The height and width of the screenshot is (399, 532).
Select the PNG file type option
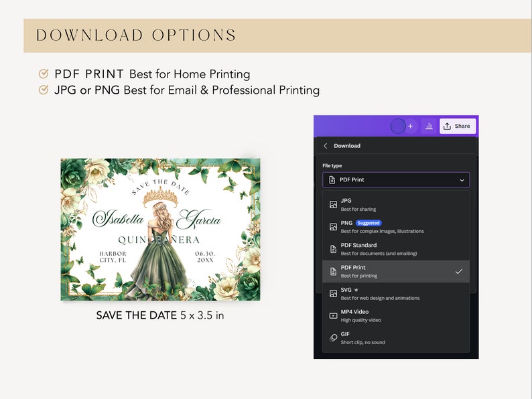pos(396,227)
